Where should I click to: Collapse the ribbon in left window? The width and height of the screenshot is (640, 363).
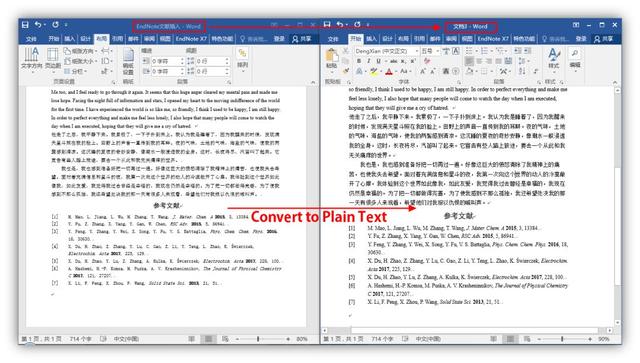[313, 82]
